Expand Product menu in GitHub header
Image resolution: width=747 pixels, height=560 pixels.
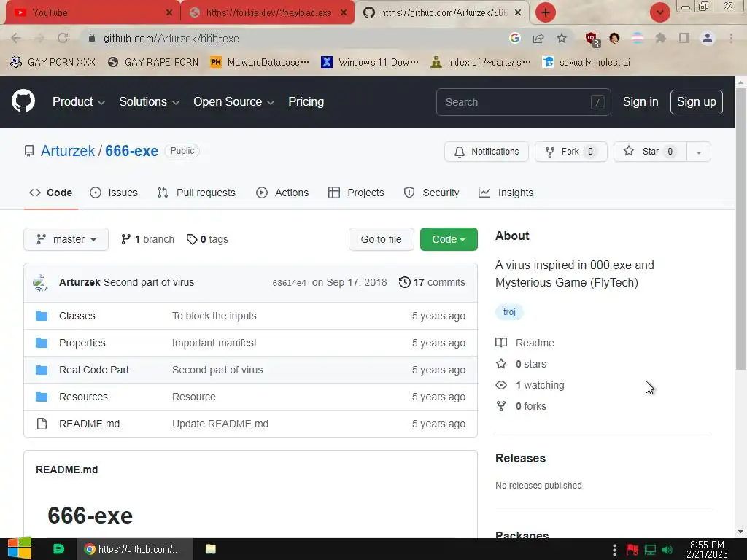(x=79, y=101)
